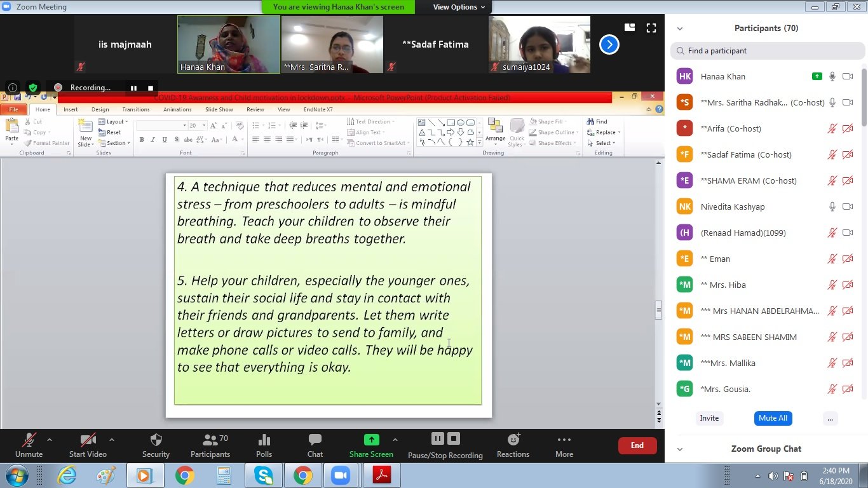Screen dimensions: 868x488
Task: Click Unmute microphone in Zoom toolbar
Action: pyautogui.click(x=29, y=445)
